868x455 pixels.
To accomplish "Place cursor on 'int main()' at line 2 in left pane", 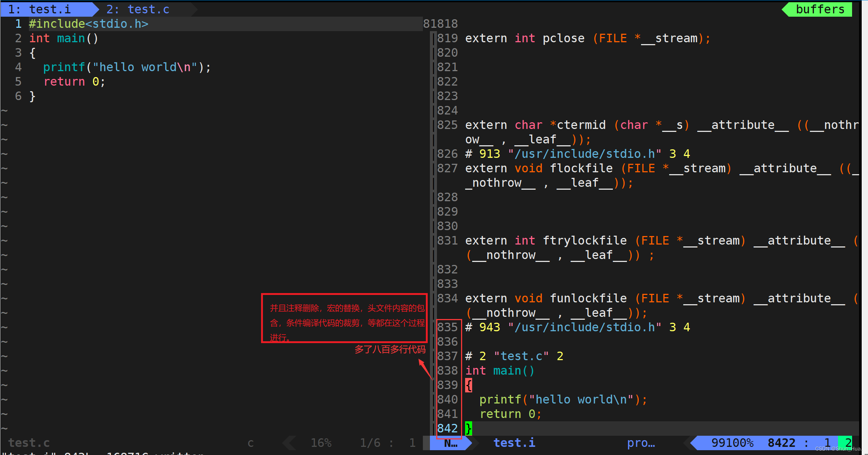I will click(x=64, y=38).
